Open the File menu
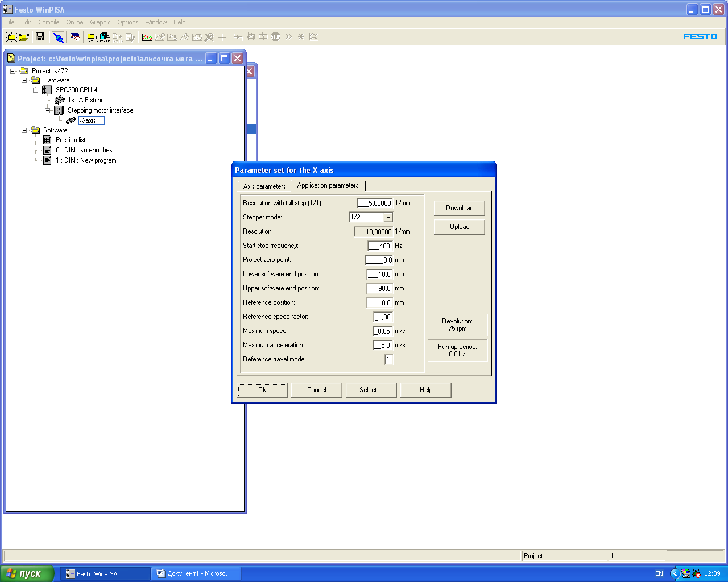The height and width of the screenshot is (582, 728). (10, 22)
